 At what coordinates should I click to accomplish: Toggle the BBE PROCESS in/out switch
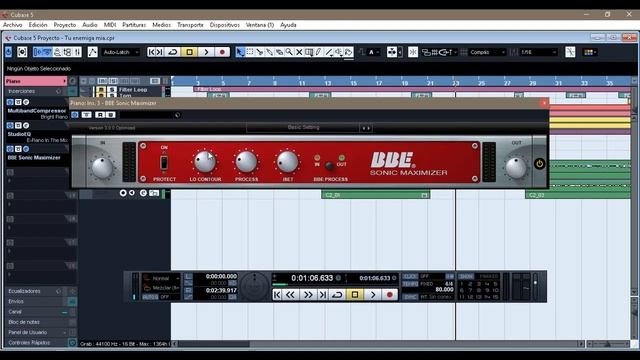click(329, 166)
